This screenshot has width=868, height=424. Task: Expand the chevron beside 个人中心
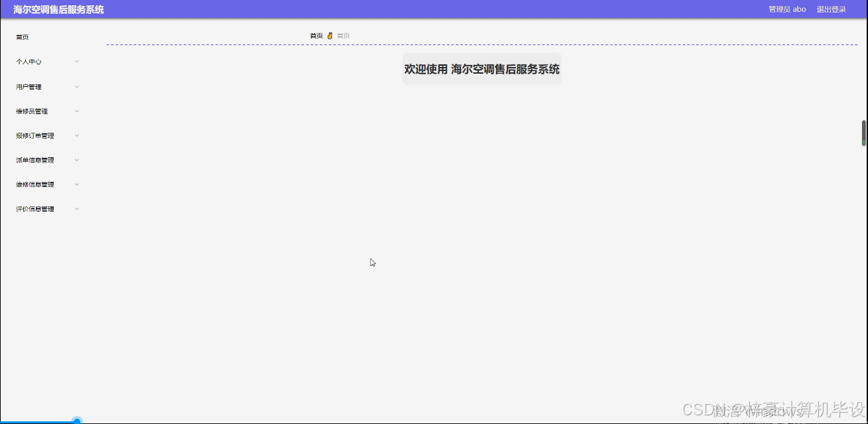[76, 62]
